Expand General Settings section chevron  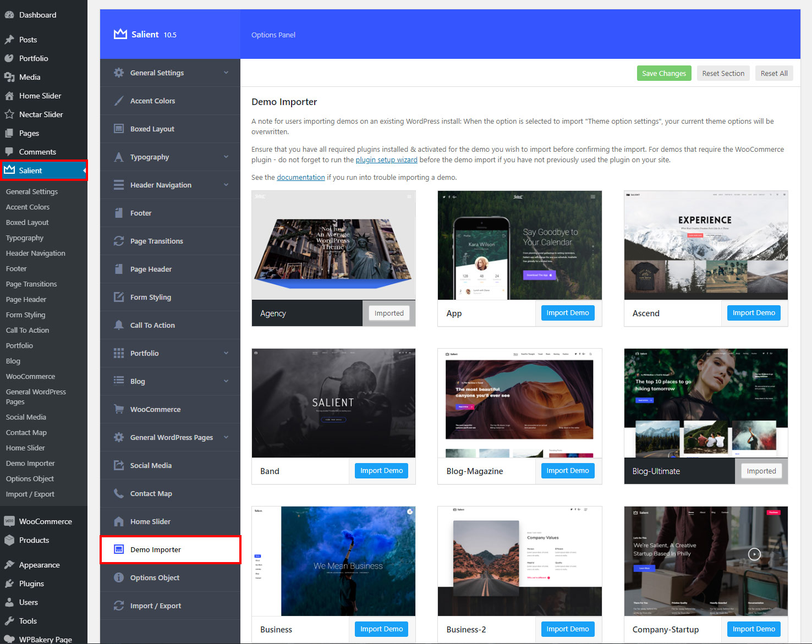coord(226,73)
